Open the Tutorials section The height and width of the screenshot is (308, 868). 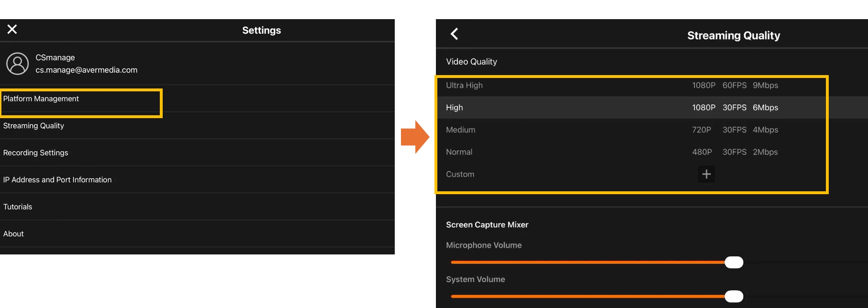(x=18, y=207)
